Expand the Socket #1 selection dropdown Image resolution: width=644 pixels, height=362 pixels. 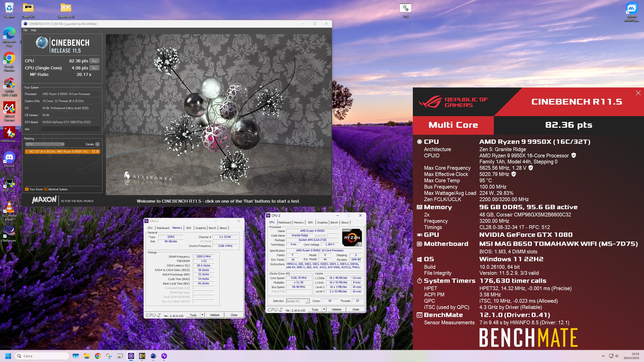[x=298, y=301]
